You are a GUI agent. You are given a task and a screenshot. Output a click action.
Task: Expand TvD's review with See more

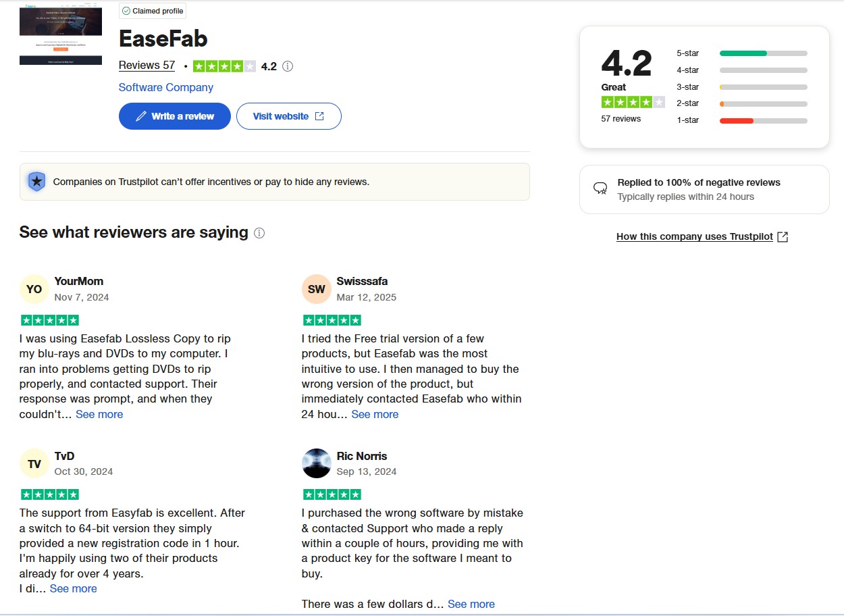[73, 589]
